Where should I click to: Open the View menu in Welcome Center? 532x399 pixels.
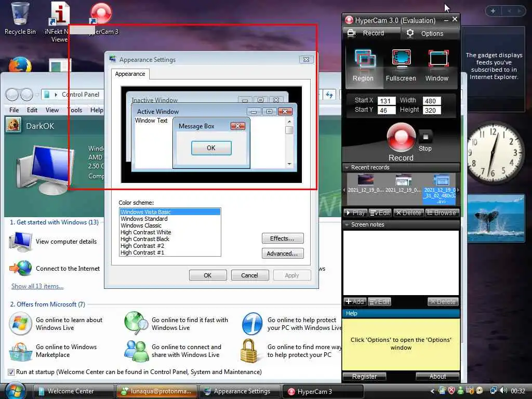[x=52, y=110]
